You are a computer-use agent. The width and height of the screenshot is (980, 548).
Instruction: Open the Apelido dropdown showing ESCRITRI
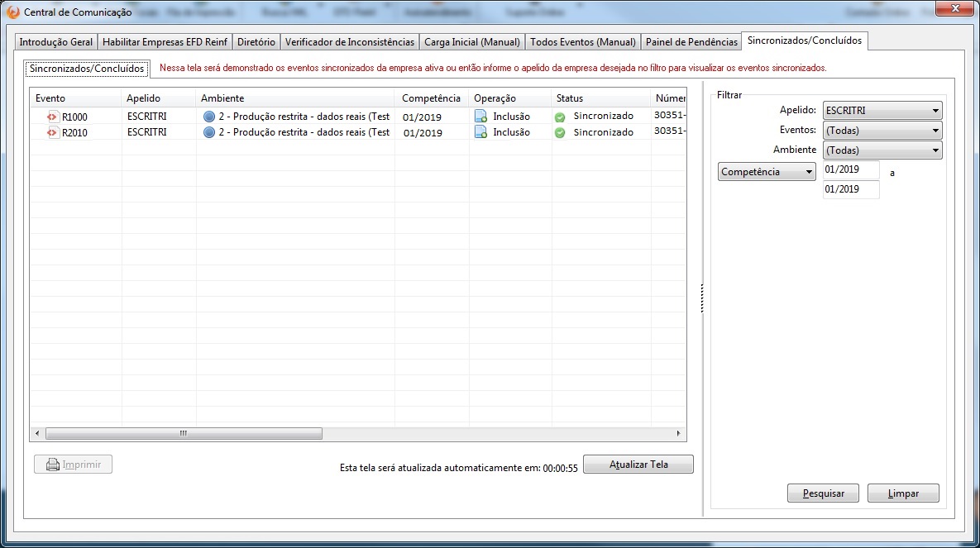pos(882,111)
